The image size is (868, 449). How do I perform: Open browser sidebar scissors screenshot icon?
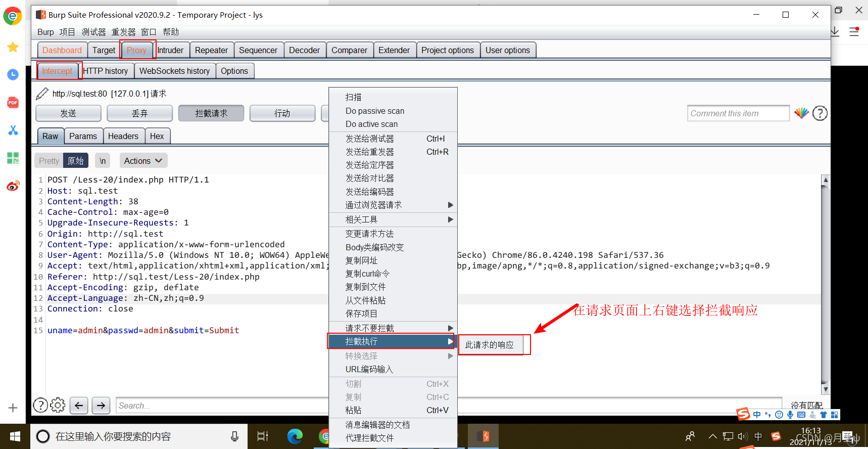[13, 130]
